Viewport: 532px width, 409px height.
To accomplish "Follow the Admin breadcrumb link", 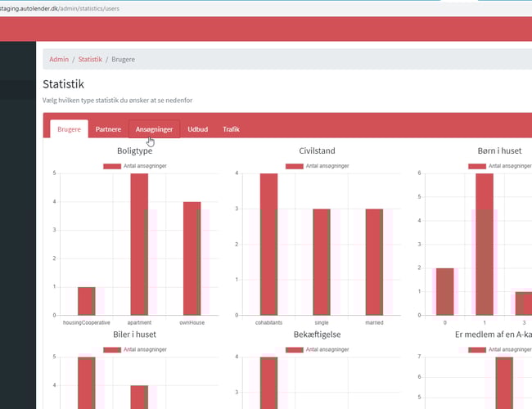I will (59, 60).
